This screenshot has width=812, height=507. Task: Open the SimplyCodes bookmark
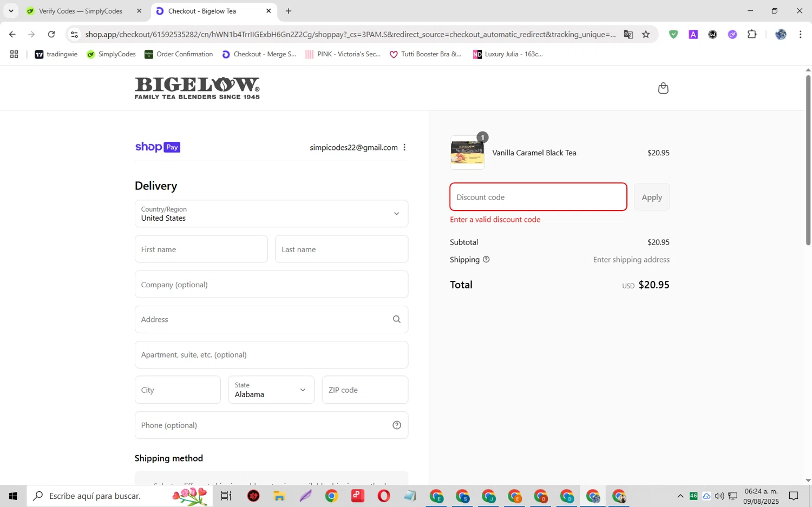click(x=112, y=54)
